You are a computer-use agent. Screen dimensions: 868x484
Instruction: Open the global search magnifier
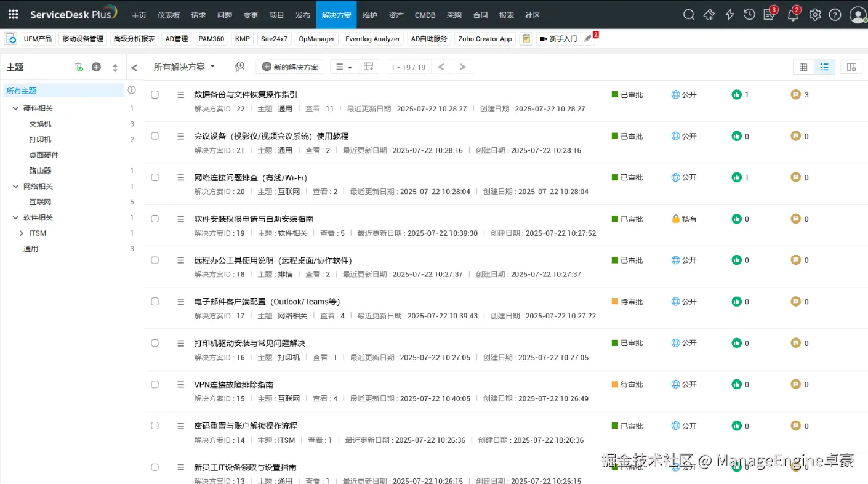[689, 15]
